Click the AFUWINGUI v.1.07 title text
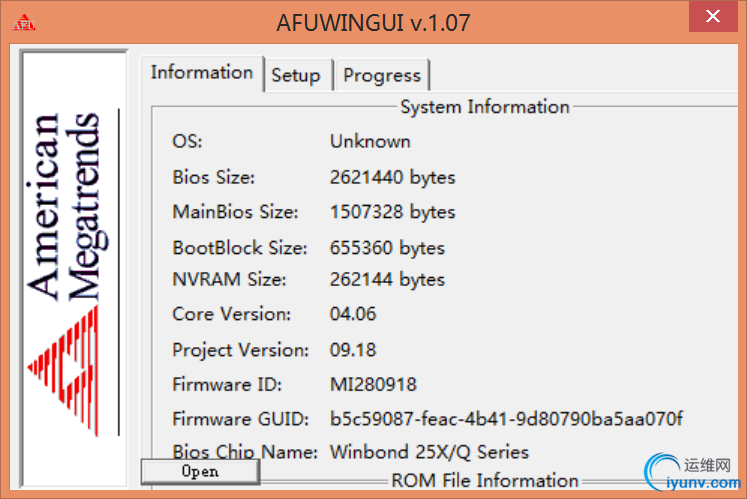747x499 pixels. point(373,22)
